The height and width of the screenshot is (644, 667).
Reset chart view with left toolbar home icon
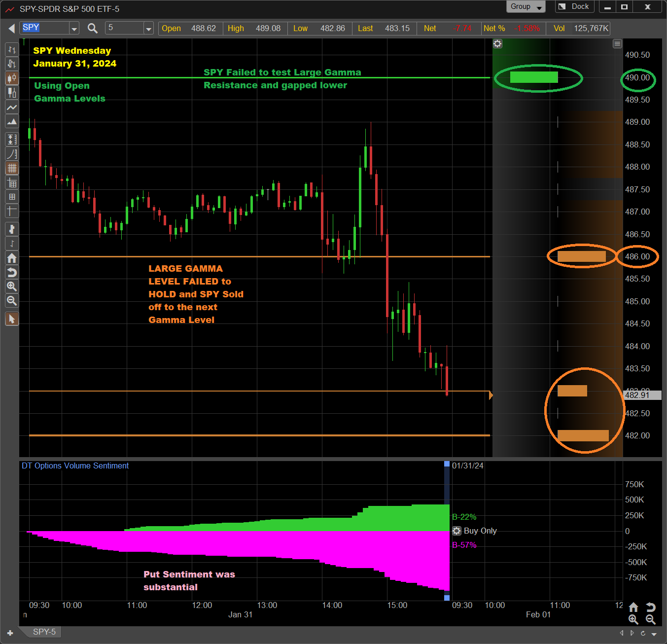12,258
